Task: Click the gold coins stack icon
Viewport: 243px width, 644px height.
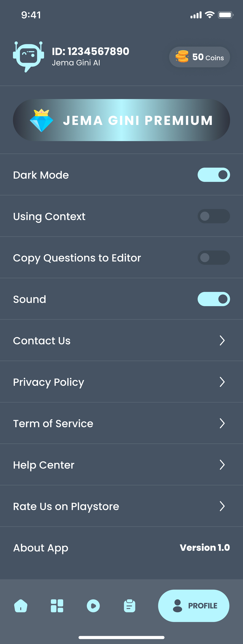Action: pos(182,56)
